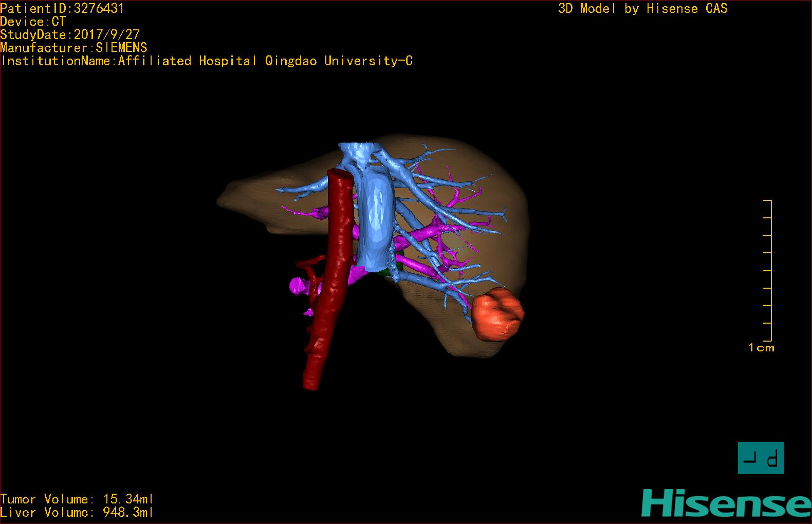Click the Tumor Volume: 15.34ml readout
812x524 pixels.
77,499
